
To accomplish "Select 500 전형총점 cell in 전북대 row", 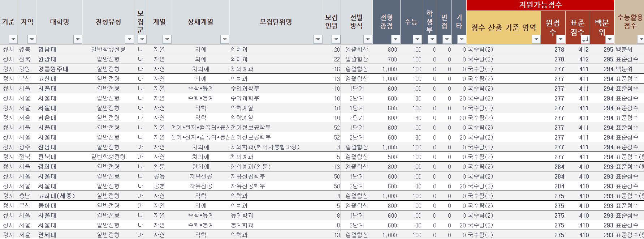I will (386, 157).
